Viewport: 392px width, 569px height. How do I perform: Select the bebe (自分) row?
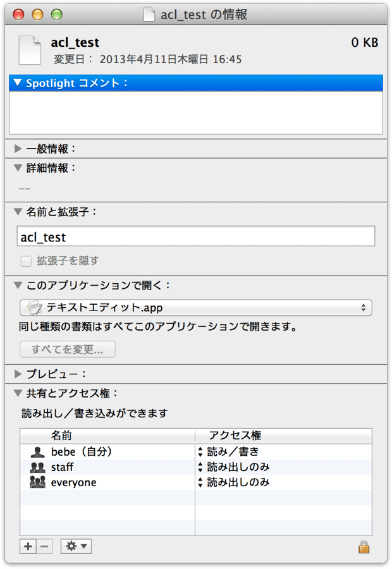(x=196, y=452)
